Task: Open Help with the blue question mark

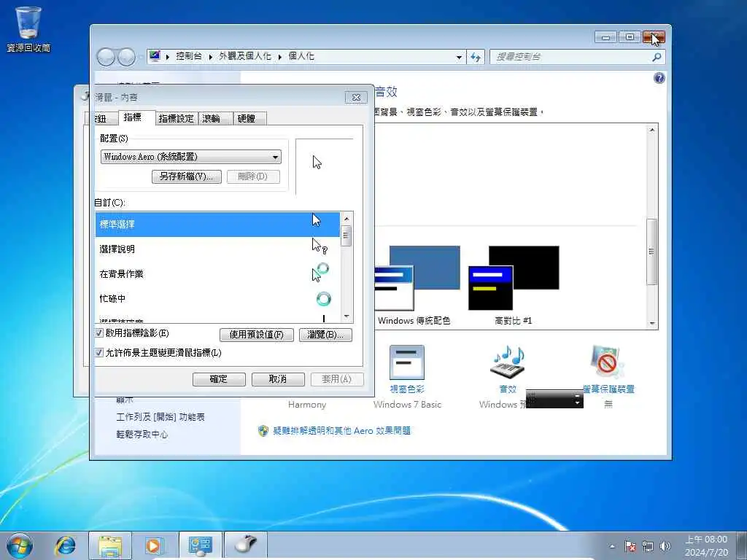Action: tap(659, 78)
